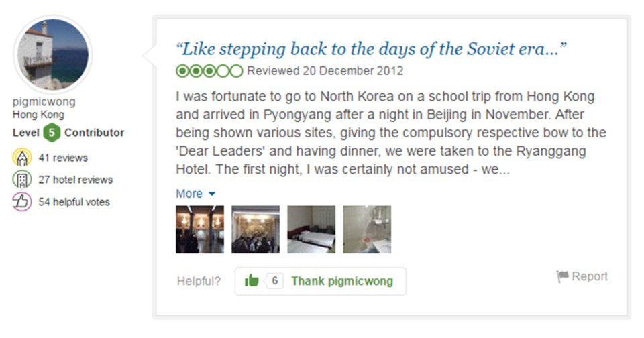Click the green thumbs-up icon in Thank button

[252, 281]
